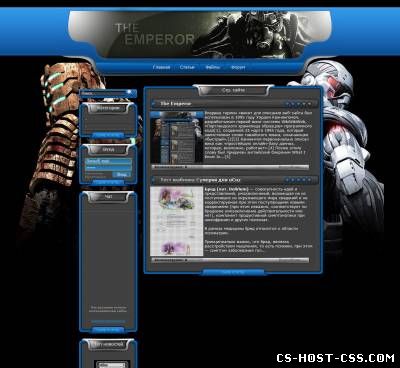Click the login name field in login block

coord(108,161)
